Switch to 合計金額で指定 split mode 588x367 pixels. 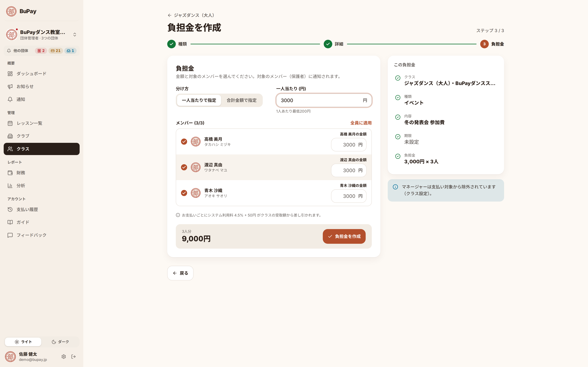241,100
